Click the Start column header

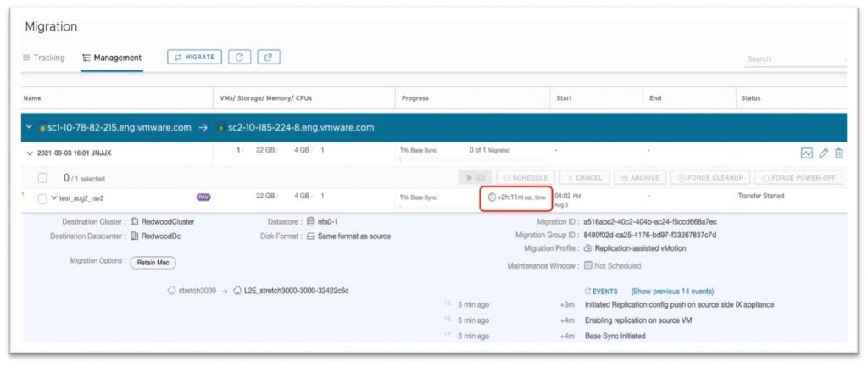point(564,98)
